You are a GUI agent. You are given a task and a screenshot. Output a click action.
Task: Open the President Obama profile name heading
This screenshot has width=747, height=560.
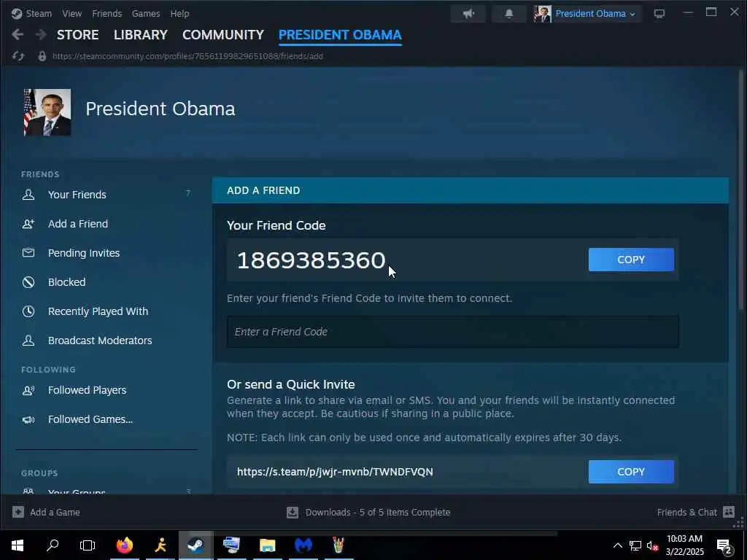[160, 109]
